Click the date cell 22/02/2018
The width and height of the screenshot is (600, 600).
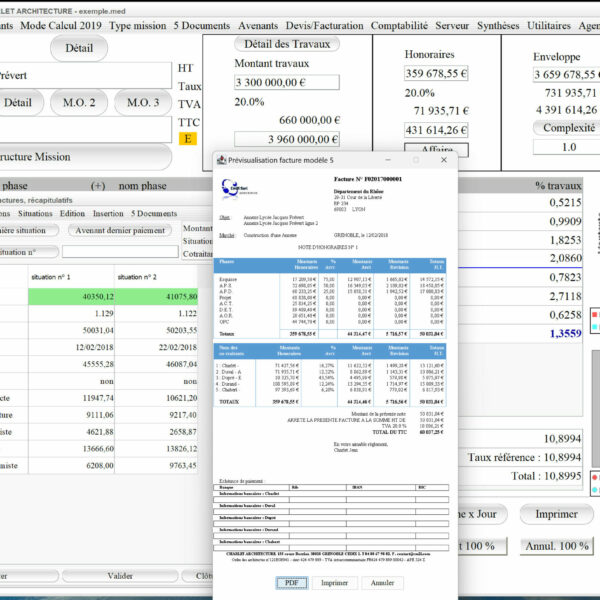point(157,347)
